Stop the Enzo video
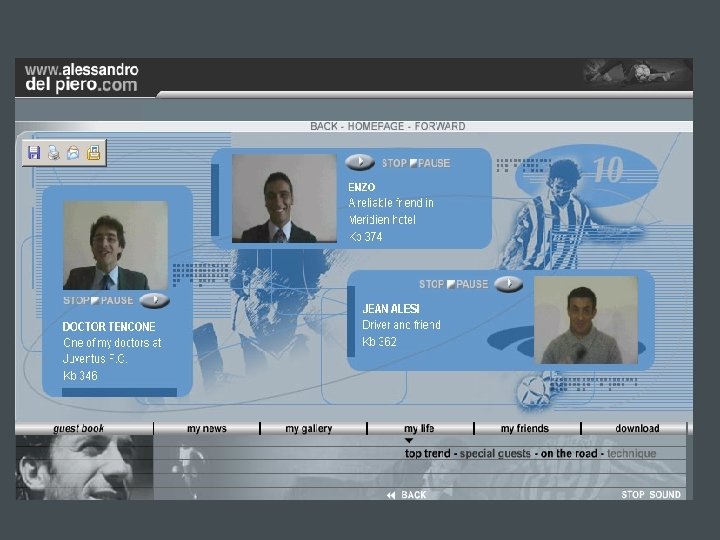Screen dimensions: 720x540 (394, 163)
